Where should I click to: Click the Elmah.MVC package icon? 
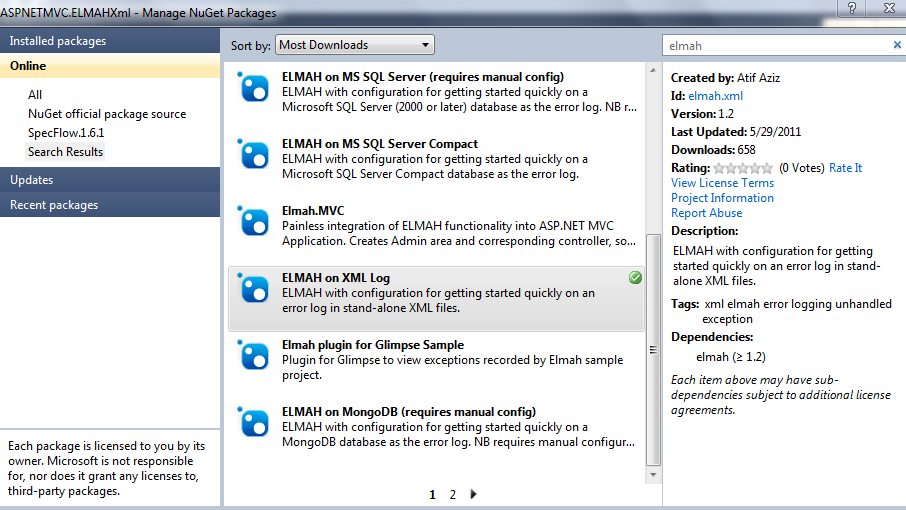pos(254,223)
